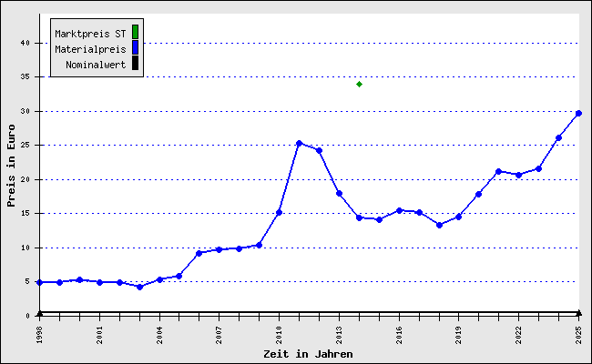Click the 2018 dip data point
Screen dimensions: 592x364
pos(439,225)
